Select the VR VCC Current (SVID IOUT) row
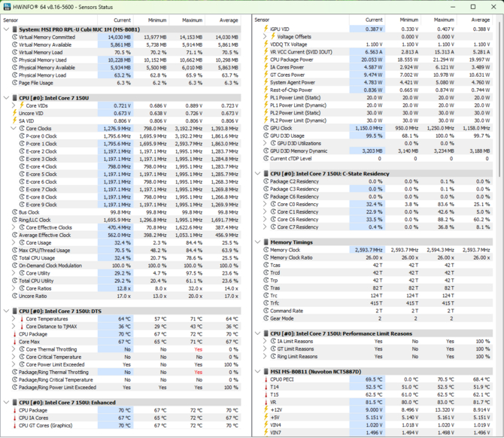 (x=378, y=52)
